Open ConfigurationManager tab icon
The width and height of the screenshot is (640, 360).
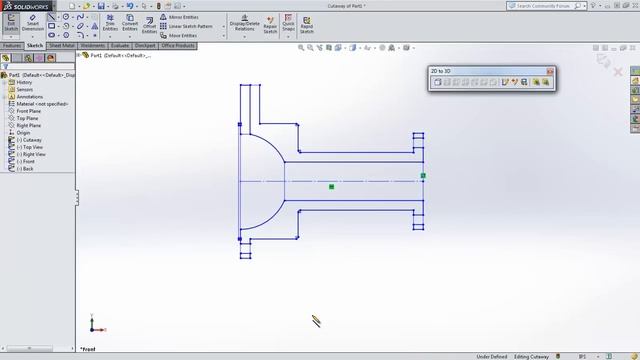[x=28, y=58]
